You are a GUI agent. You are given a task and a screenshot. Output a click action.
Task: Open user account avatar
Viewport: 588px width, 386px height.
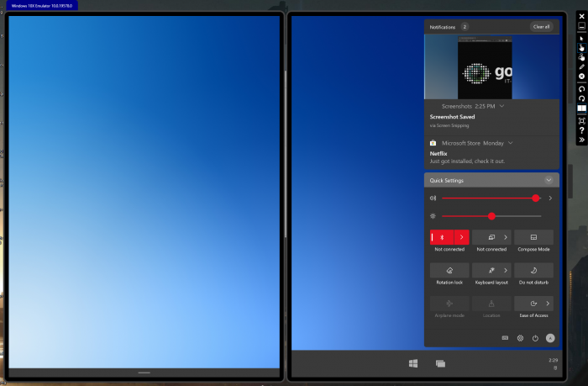click(x=550, y=338)
